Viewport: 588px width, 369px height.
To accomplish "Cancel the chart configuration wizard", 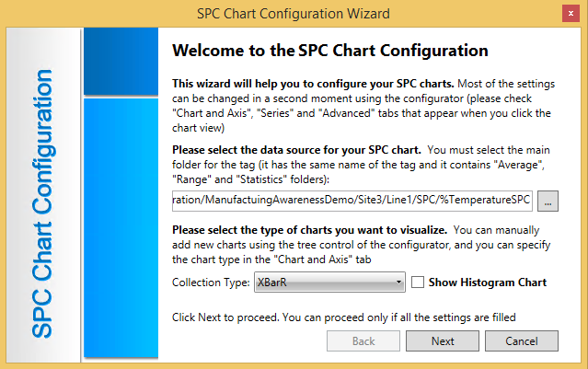I will tap(522, 340).
